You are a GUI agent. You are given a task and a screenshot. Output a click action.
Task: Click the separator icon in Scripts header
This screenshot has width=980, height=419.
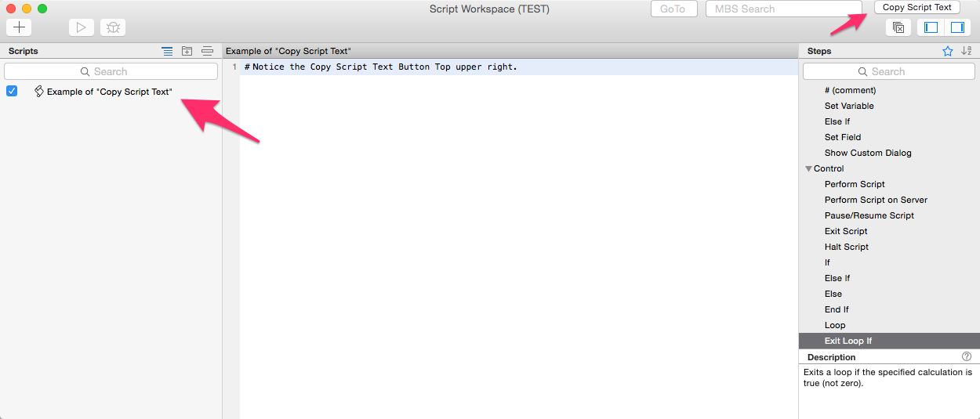pos(207,51)
